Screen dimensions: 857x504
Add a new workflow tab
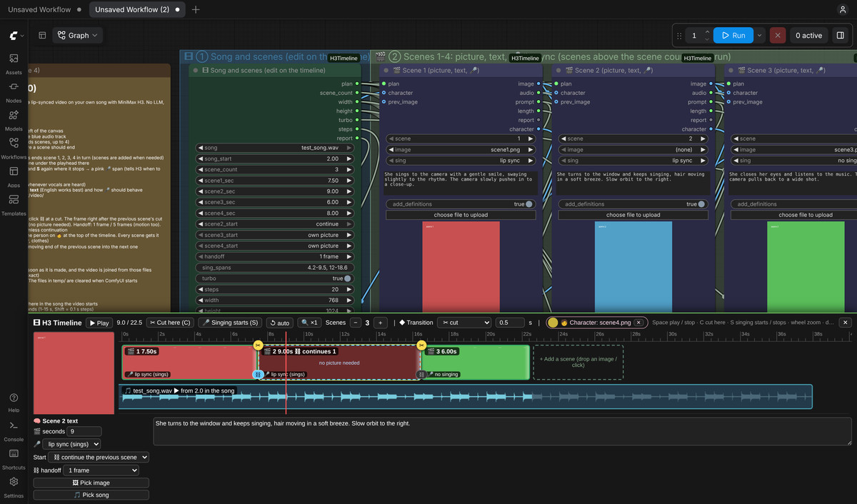196,10
